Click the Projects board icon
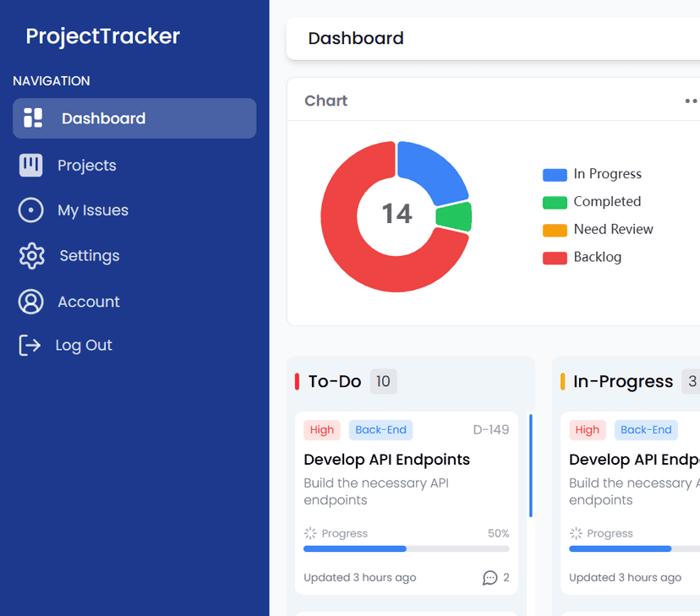Screen dimensions: 700x616 click(x=31, y=166)
